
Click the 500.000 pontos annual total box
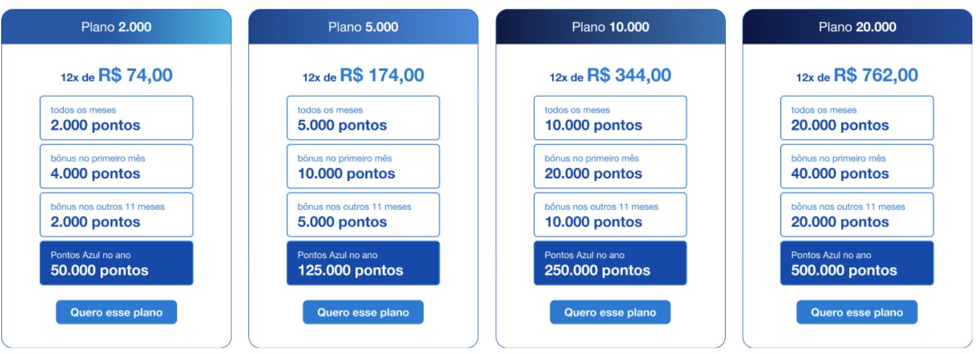(857, 263)
